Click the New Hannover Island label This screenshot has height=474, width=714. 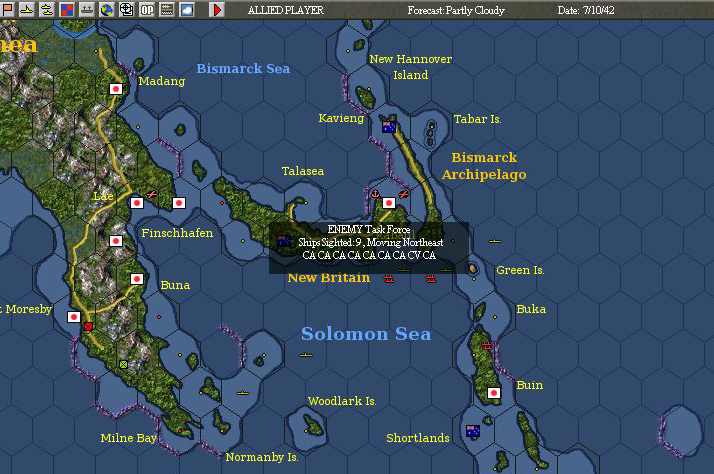click(410, 66)
